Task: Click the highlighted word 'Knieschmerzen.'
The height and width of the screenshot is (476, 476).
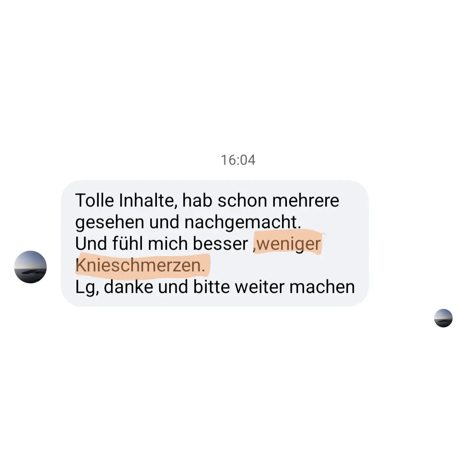Action: point(140,265)
